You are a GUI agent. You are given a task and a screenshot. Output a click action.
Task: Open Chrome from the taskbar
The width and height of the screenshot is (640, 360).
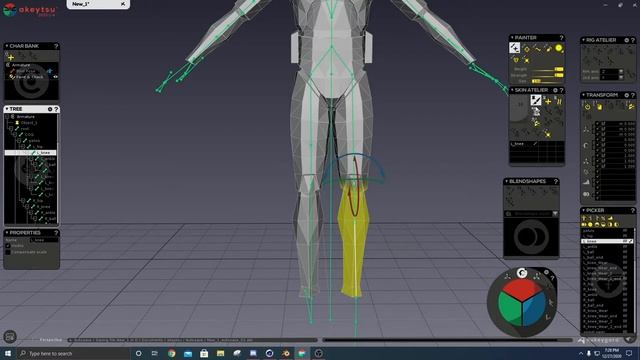click(x=171, y=353)
